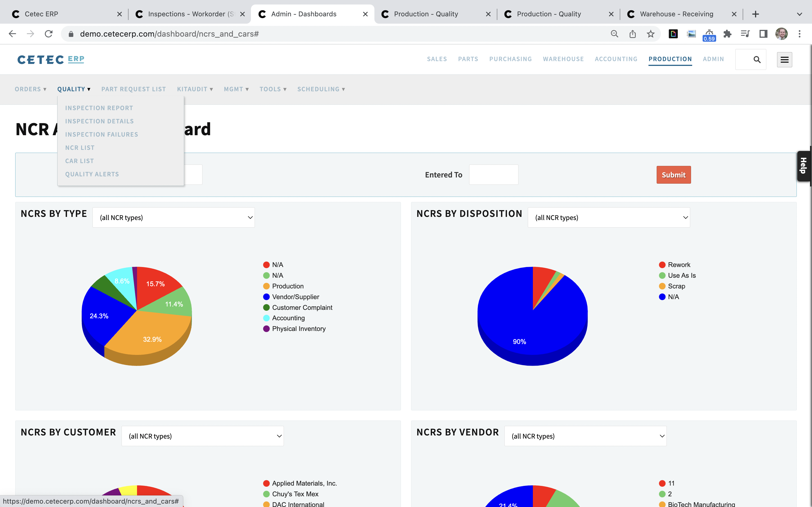Open the QUALITY ALERTS link
Image resolution: width=812 pixels, height=507 pixels.
tap(92, 174)
